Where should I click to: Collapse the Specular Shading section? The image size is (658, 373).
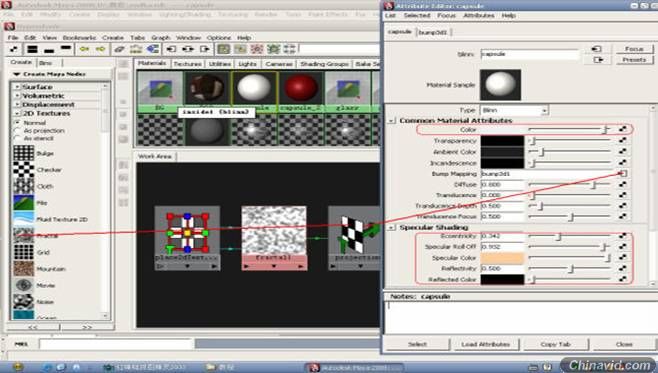tap(391, 227)
